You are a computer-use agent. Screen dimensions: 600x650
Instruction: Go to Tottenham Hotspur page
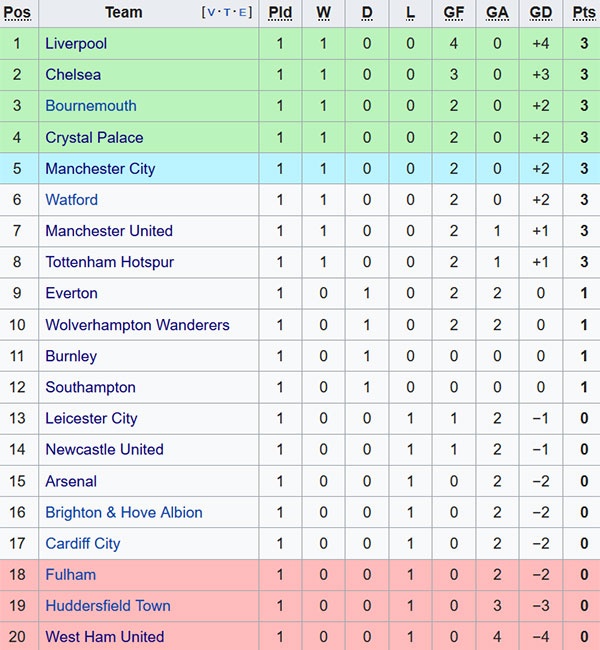pos(110,262)
